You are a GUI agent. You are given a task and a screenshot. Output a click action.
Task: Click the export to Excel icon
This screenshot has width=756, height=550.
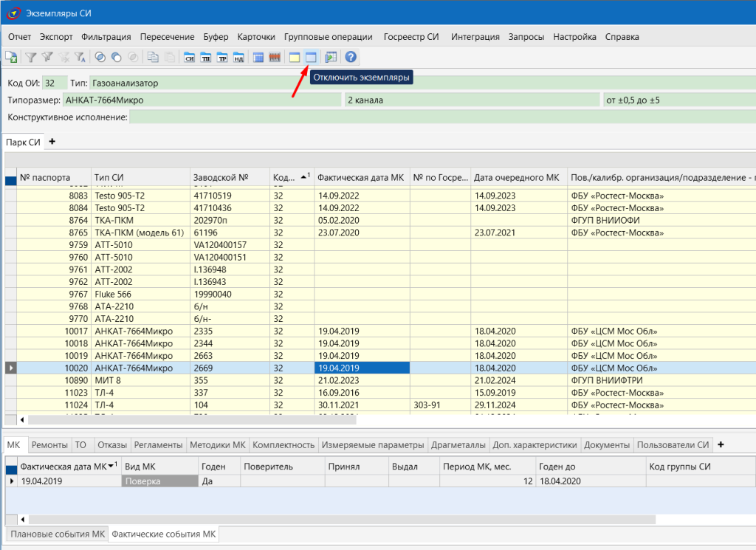(11, 57)
